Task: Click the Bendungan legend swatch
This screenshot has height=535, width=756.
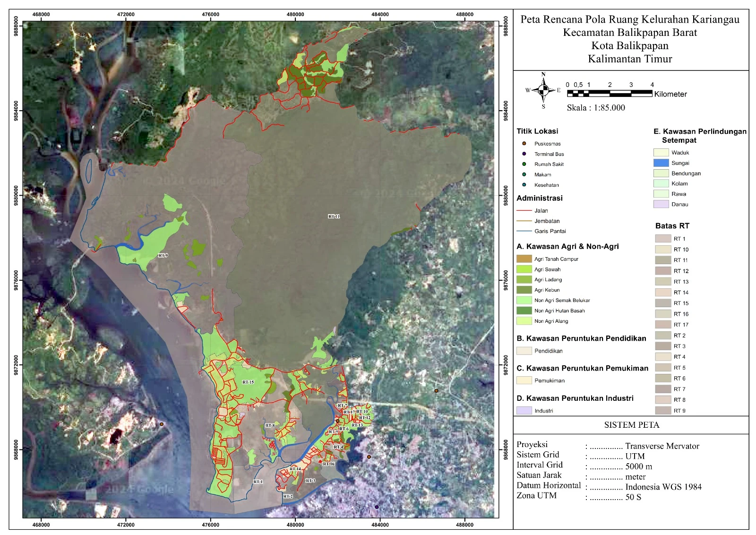Action: tap(661, 173)
